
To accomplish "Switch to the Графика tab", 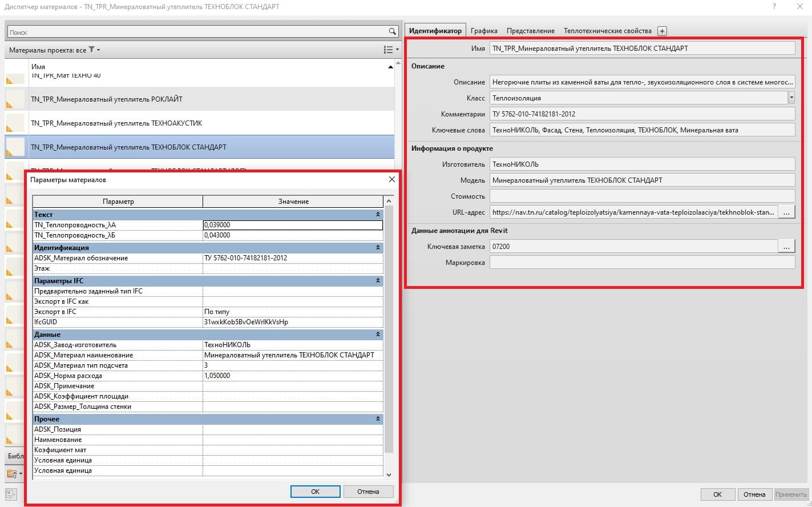I will pos(484,31).
